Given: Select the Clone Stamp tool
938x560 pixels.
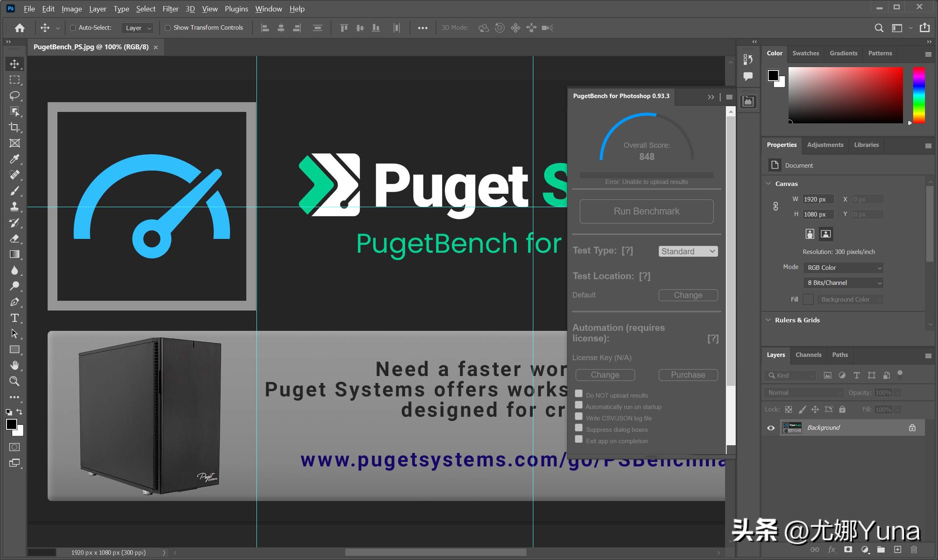Looking at the screenshot, I should (x=15, y=207).
